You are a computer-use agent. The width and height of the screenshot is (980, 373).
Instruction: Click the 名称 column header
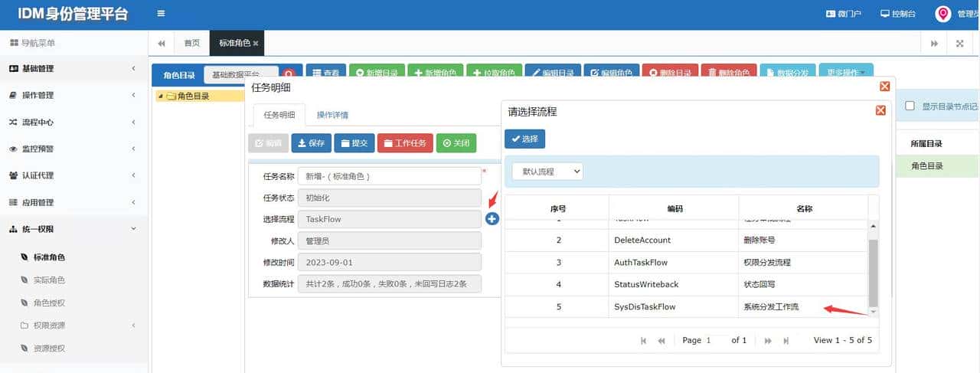803,208
